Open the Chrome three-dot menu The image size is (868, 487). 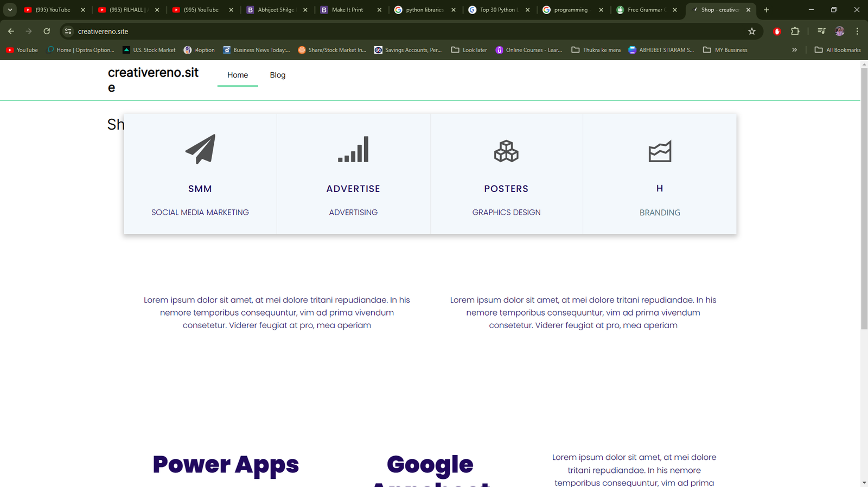click(857, 31)
